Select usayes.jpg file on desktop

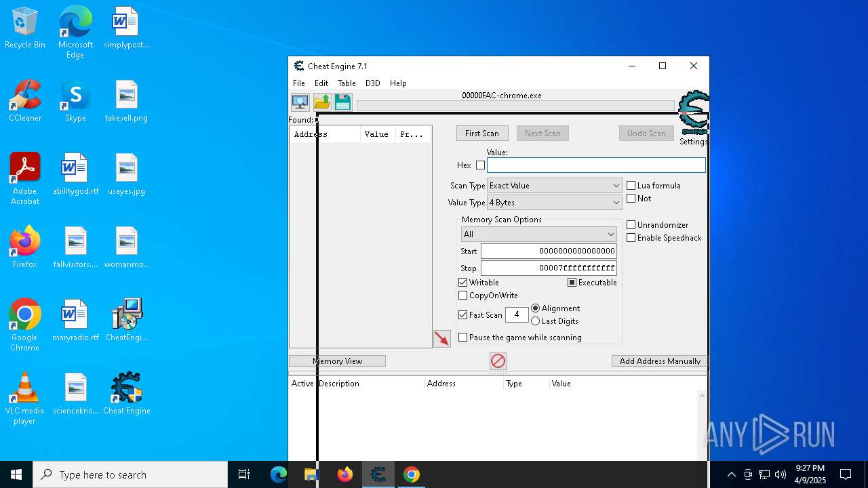(127, 174)
